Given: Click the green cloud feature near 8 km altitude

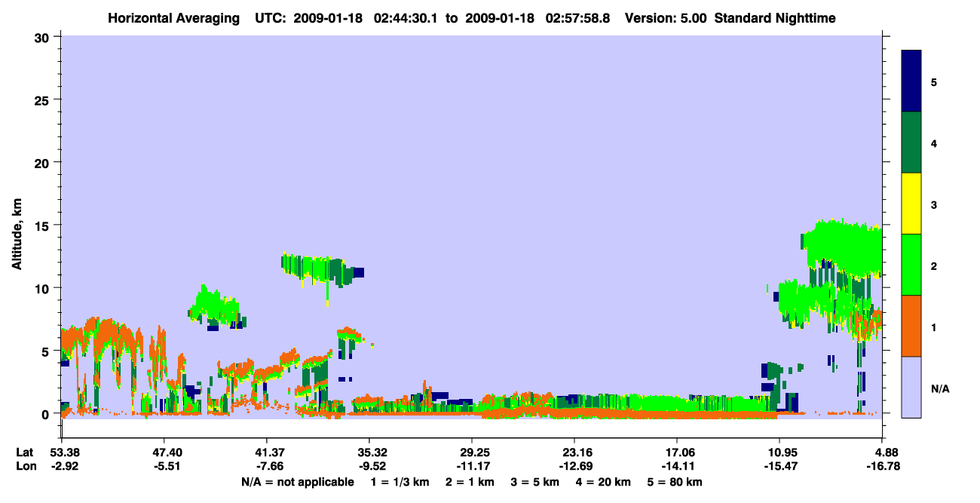Looking at the screenshot, I should (216, 306).
